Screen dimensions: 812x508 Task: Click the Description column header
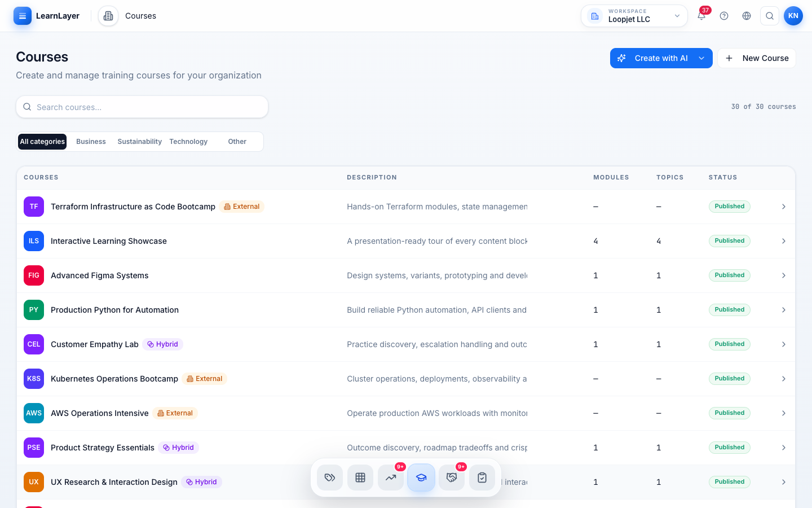(x=372, y=177)
